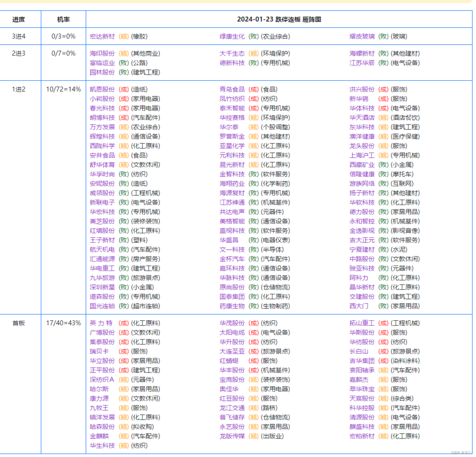Click 凤竹纺织 stock name

pyautogui.click(x=232, y=99)
